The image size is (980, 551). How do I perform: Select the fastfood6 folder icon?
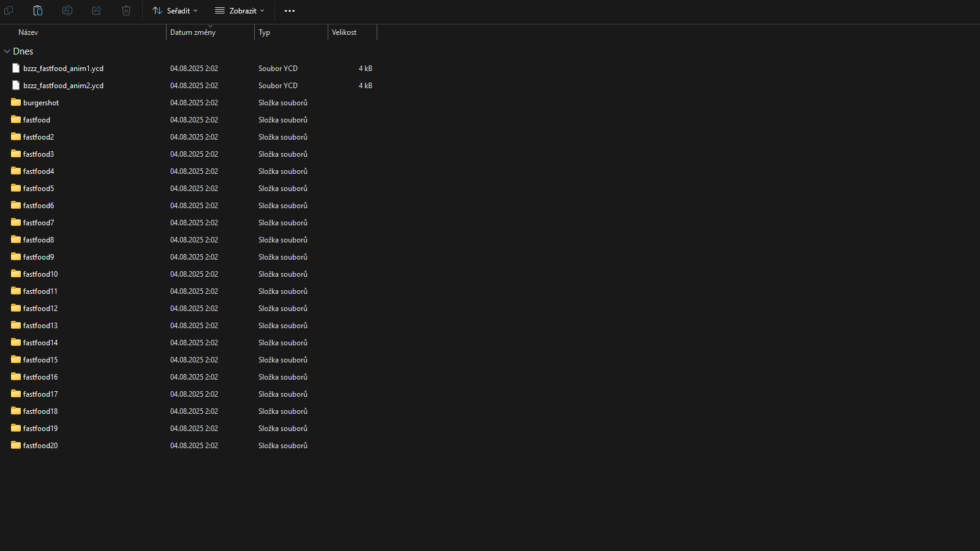coord(16,205)
